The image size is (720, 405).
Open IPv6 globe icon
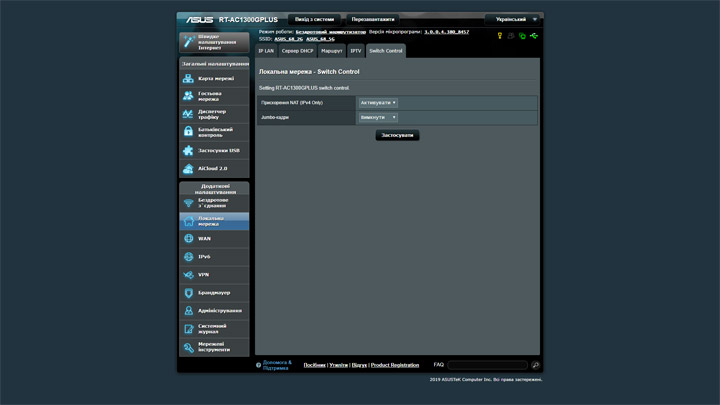click(188, 256)
